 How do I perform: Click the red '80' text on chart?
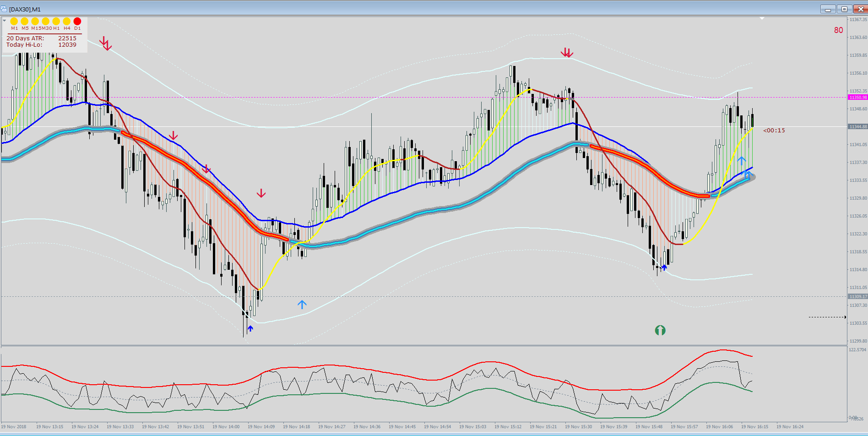pos(838,30)
